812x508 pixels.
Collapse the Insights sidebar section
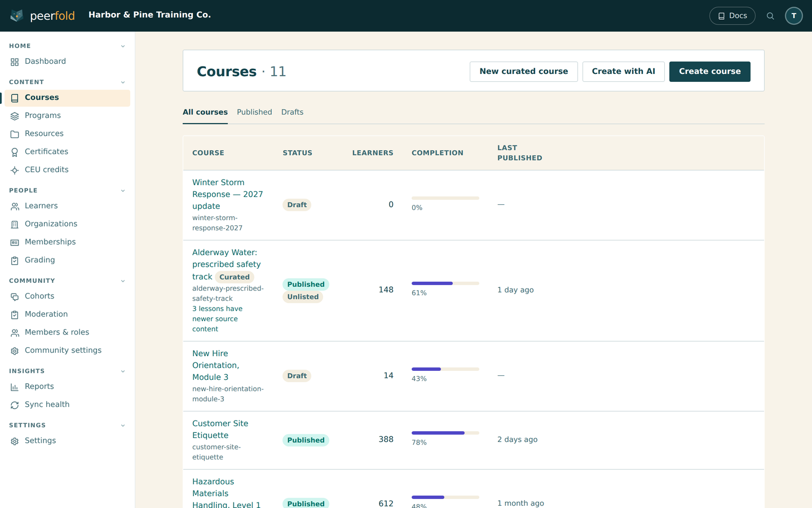[x=123, y=371]
